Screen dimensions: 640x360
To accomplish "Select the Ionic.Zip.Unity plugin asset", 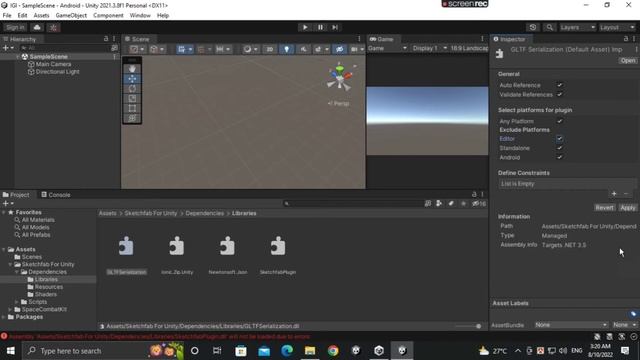I will point(177,254).
